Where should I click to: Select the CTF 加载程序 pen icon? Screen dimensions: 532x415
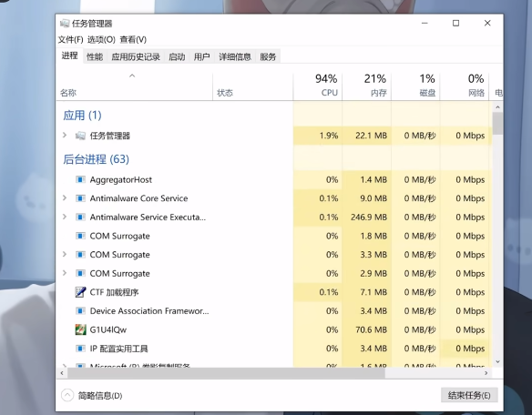coord(80,292)
